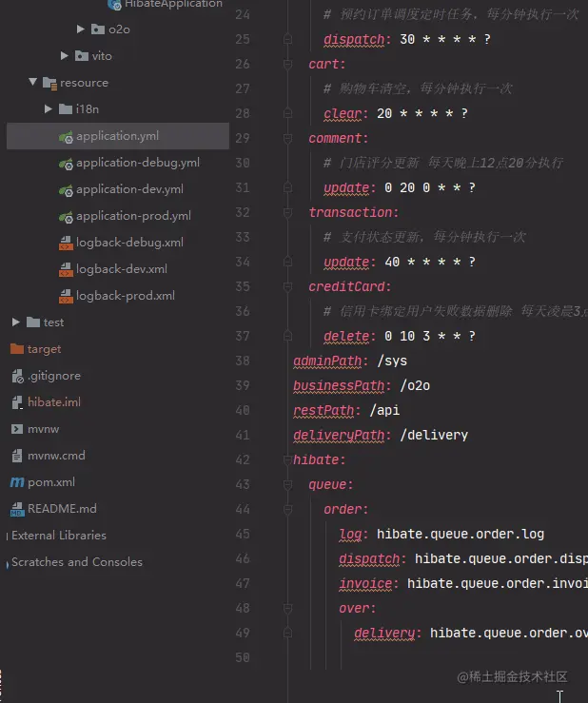The image size is (588, 703).
Task: Fold the comment block on line 29
Action: (x=288, y=139)
